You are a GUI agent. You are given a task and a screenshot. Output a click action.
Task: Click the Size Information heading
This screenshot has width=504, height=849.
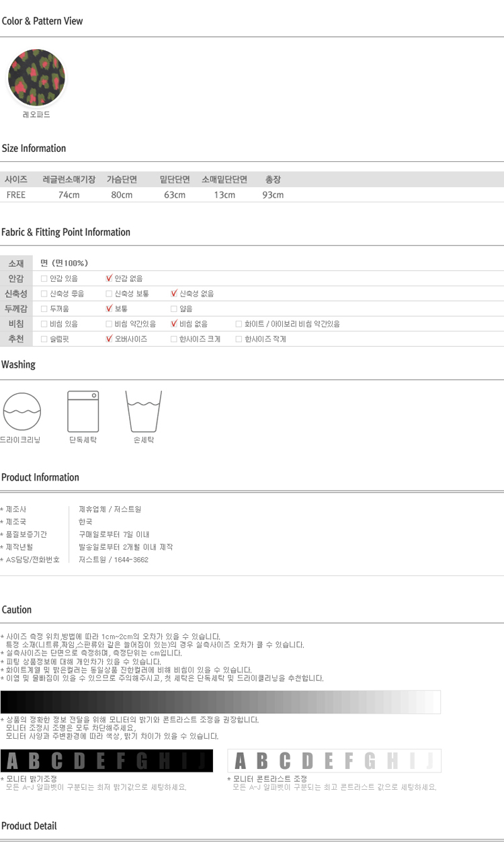click(x=34, y=149)
